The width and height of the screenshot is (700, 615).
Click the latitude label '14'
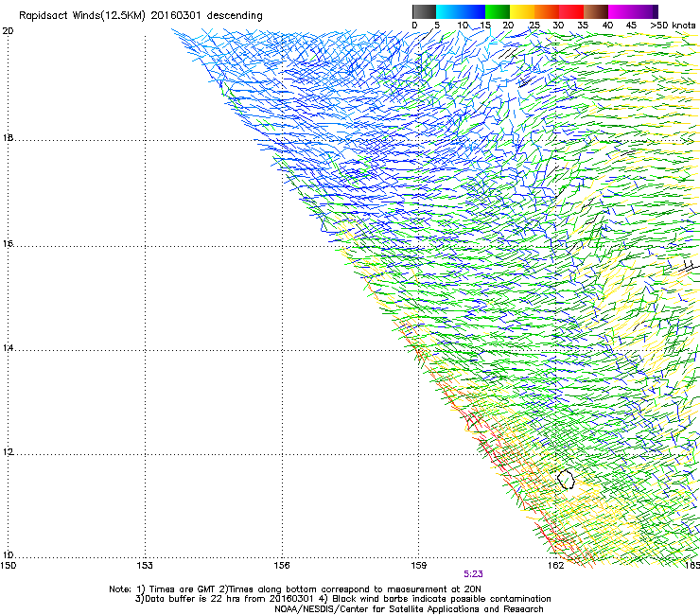(8, 348)
